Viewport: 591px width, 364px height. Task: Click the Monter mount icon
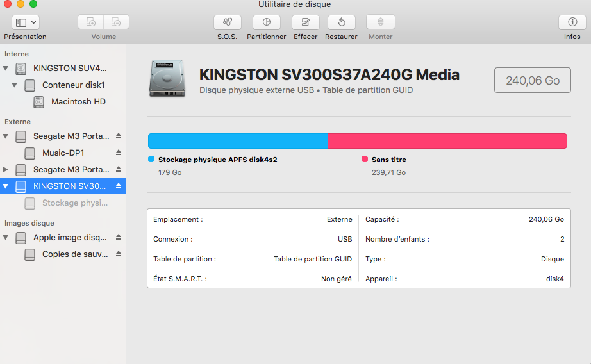[x=381, y=22]
